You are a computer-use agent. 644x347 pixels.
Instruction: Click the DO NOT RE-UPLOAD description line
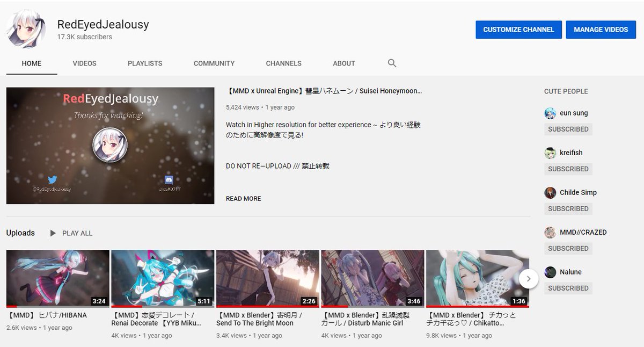coord(277,166)
